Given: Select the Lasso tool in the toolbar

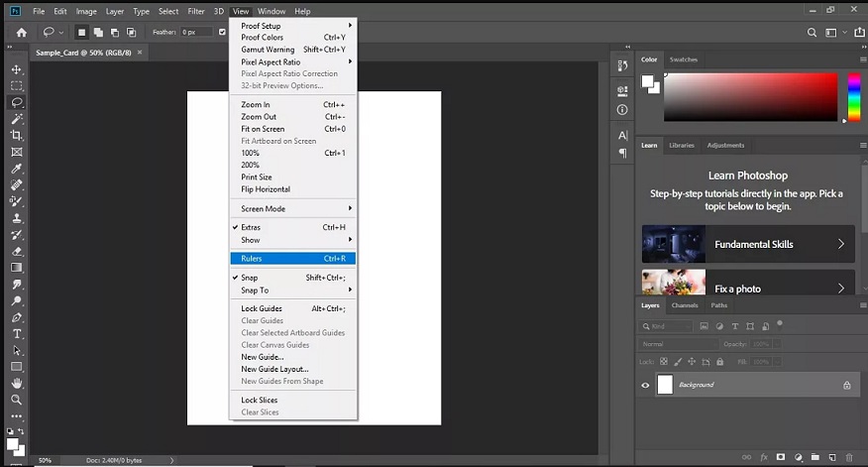Looking at the screenshot, I should click(17, 102).
